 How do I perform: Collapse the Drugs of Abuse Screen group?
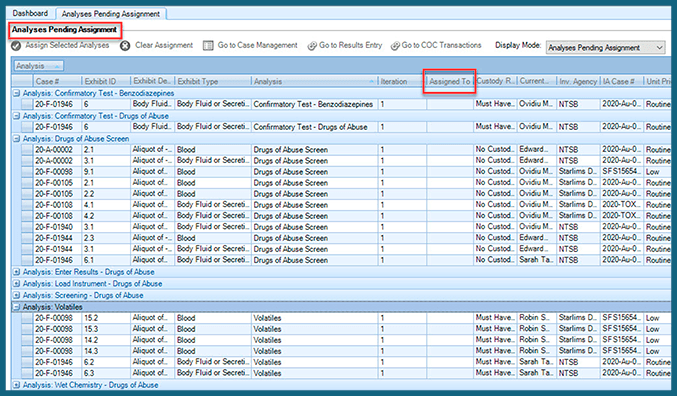(16, 139)
